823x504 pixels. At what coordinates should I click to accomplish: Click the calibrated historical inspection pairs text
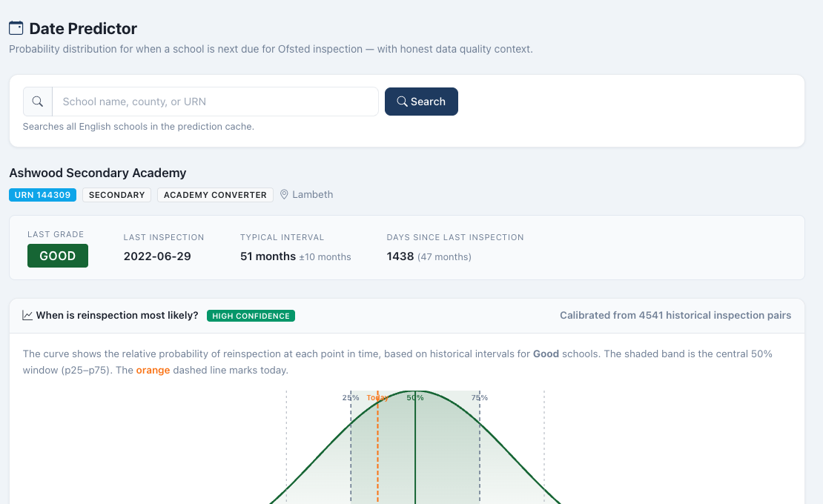pyautogui.click(x=675, y=315)
